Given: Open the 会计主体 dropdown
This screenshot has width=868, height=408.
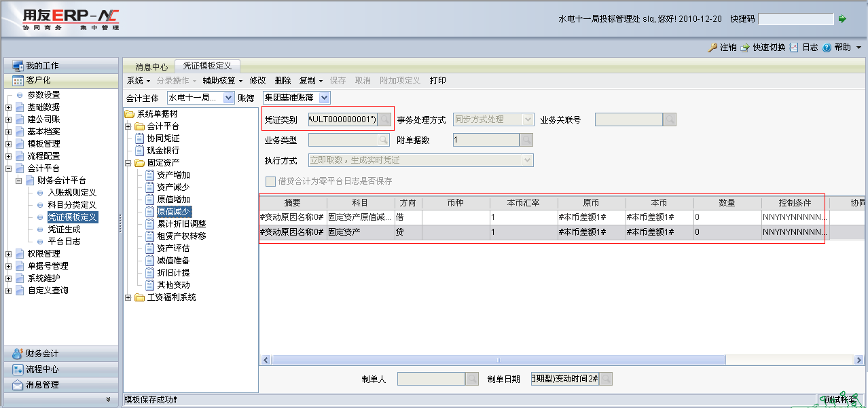Looking at the screenshot, I should click(228, 98).
